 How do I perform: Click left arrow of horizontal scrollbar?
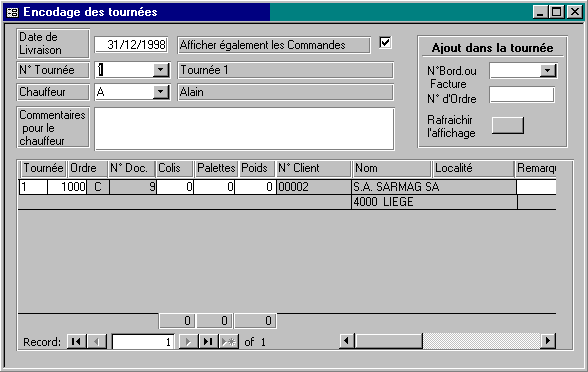346,340
